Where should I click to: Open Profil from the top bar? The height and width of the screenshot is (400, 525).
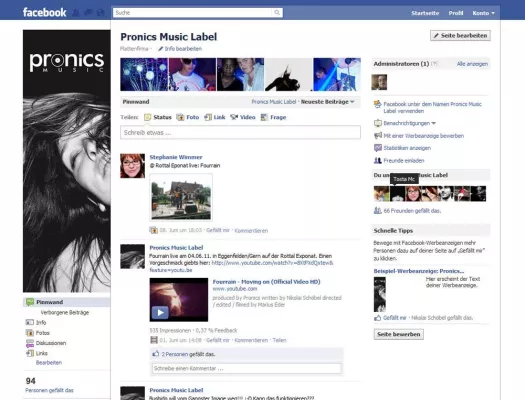(x=456, y=13)
